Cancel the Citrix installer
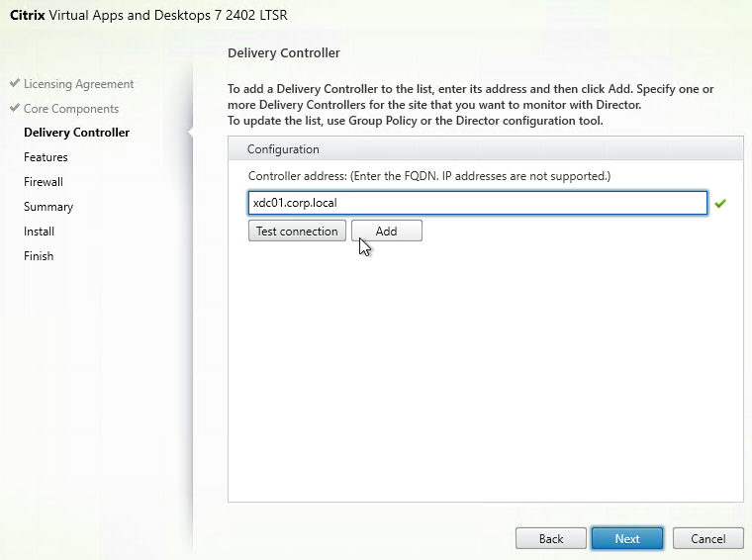This screenshot has height=560, width=752. coord(707,539)
